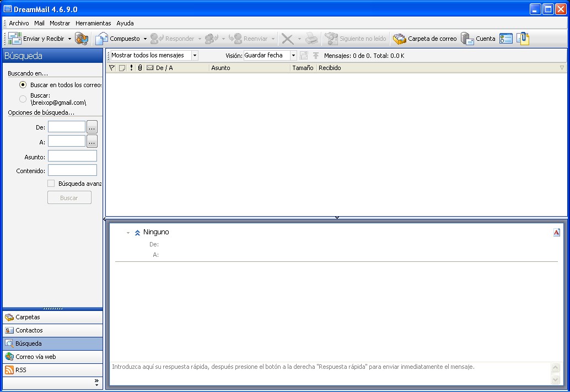
Task: Go to Siguiente no leído message
Action: point(356,38)
